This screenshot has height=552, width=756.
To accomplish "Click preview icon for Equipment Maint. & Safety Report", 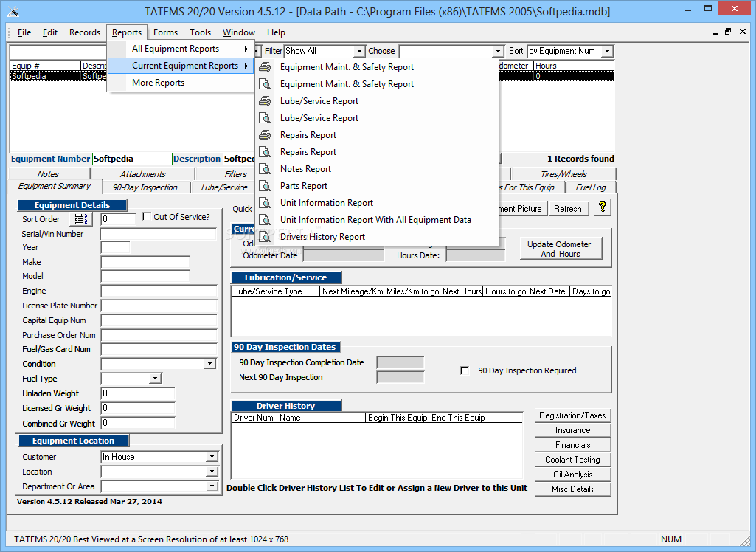I will point(265,84).
